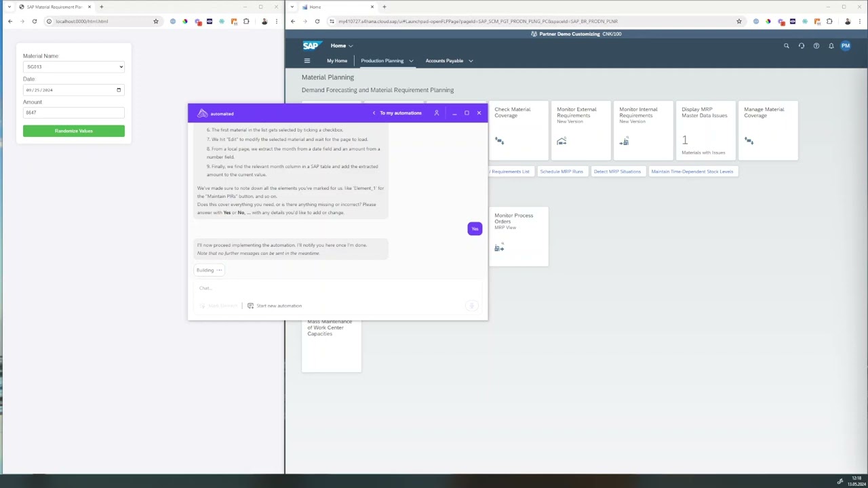This screenshot has width=868, height=488.
Task: Click the Building status indicator
Action: click(209, 270)
